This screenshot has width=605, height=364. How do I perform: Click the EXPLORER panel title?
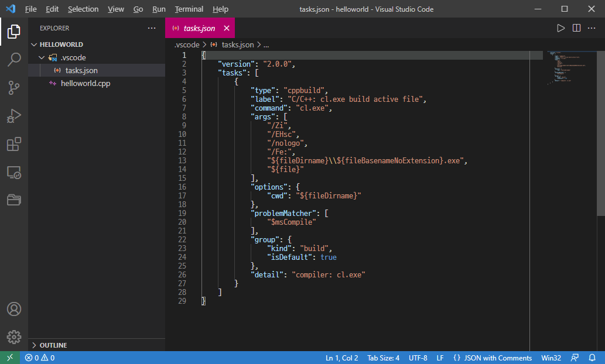coord(54,28)
